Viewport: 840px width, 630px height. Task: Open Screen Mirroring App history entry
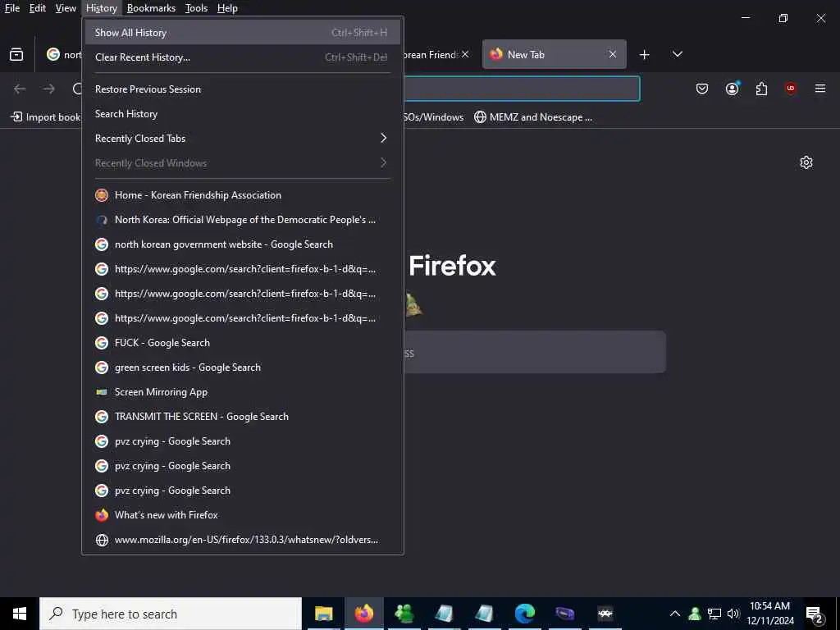point(242,392)
